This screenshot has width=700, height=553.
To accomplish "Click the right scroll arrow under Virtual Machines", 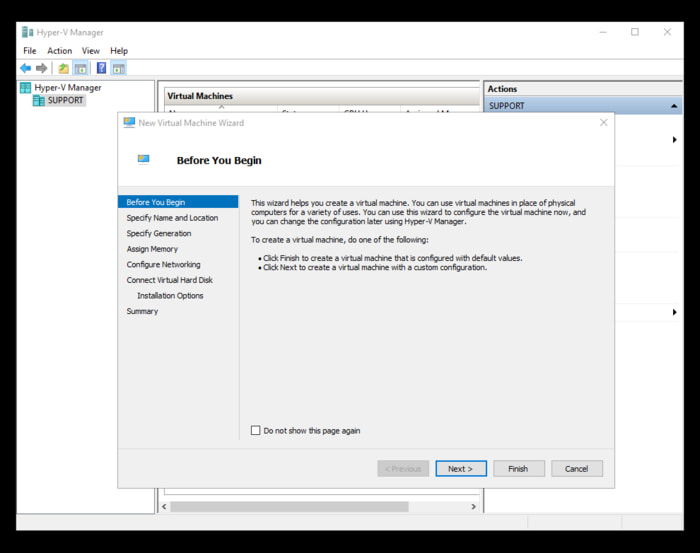I will 474,507.
